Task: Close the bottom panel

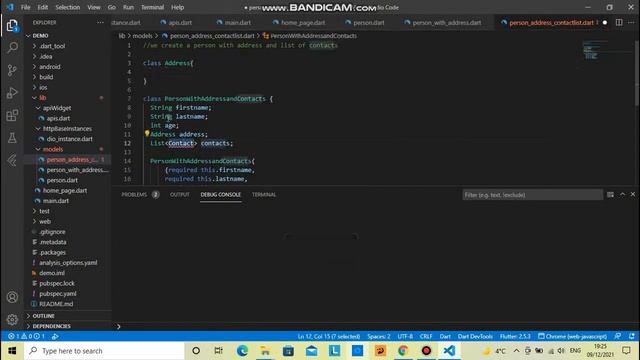Action: coord(633,194)
